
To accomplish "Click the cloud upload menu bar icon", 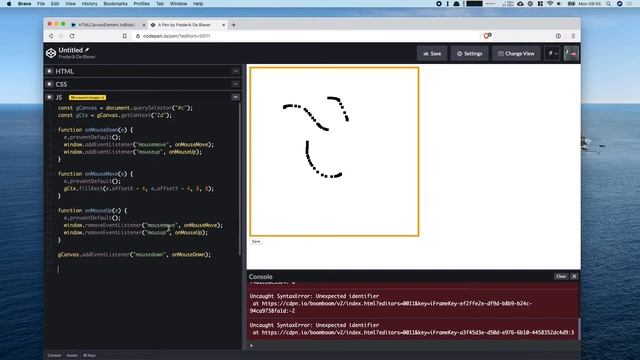I will click(520, 4).
